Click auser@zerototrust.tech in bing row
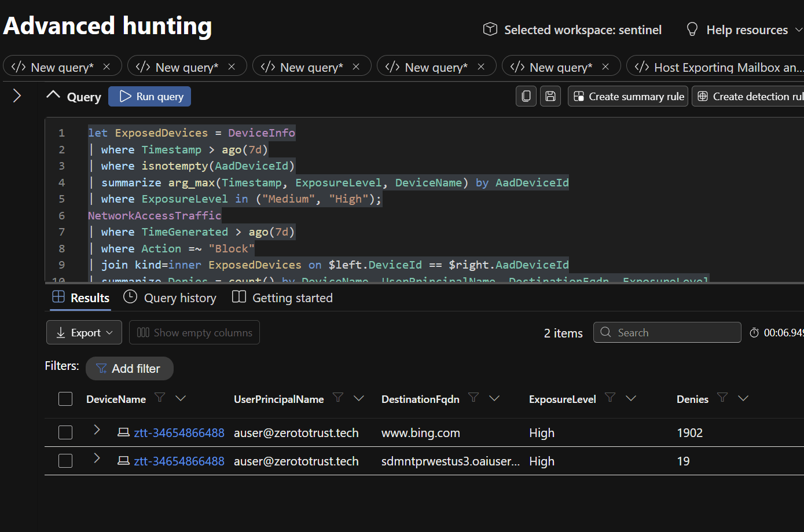The image size is (804, 532). [x=296, y=432]
